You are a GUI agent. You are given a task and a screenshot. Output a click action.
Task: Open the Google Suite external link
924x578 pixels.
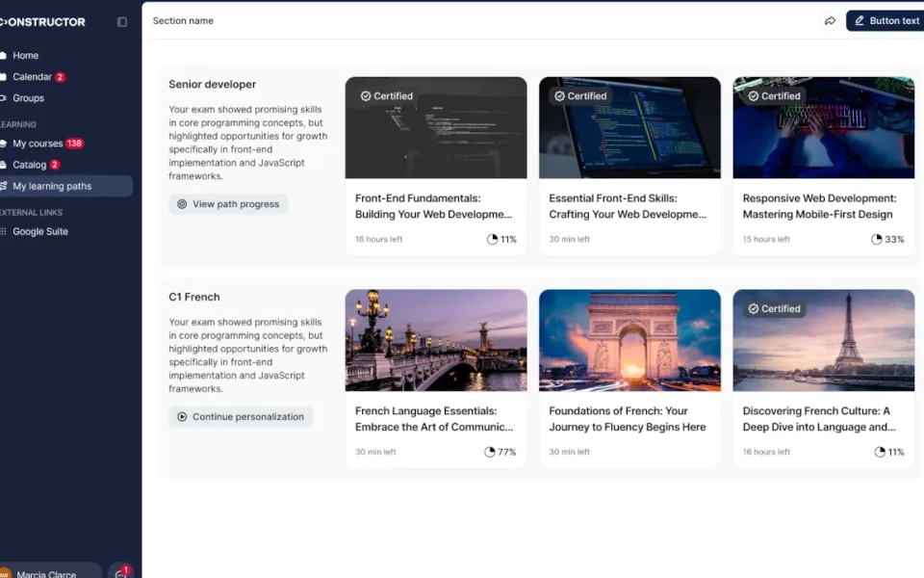click(x=40, y=231)
